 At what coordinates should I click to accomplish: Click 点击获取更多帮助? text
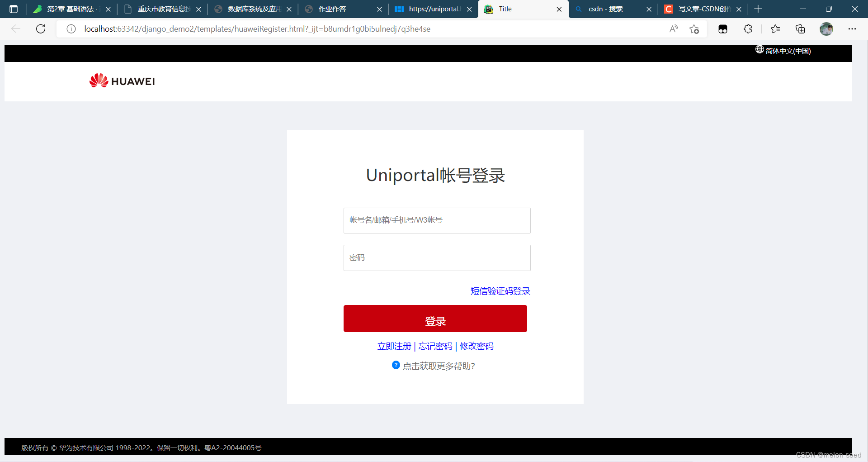pyautogui.click(x=439, y=366)
